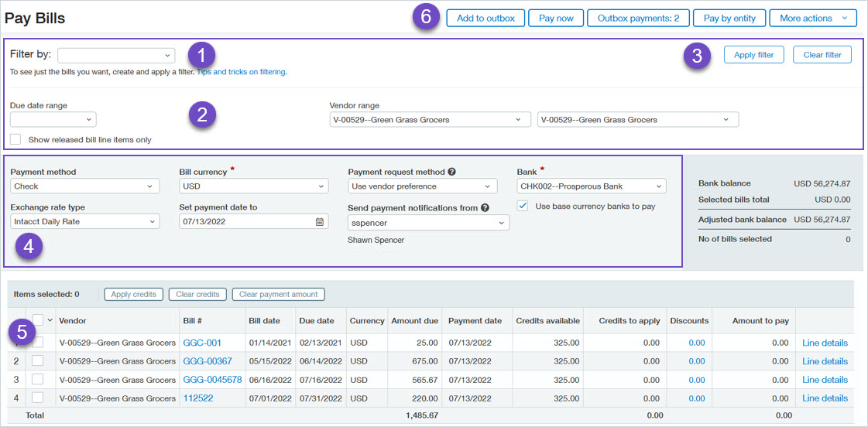This screenshot has width=868, height=427.
Task: Click the Add to outbox button
Action: click(x=485, y=18)
